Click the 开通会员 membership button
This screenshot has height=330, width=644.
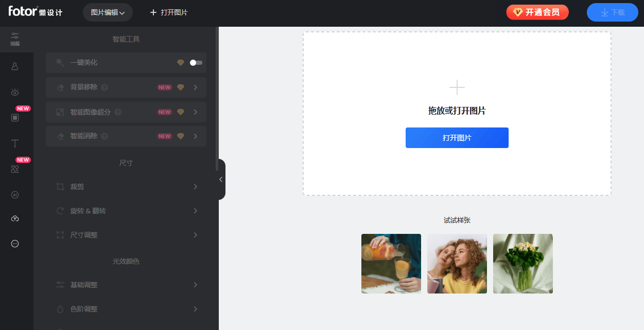pyautogui.click(x=537, y=12)
